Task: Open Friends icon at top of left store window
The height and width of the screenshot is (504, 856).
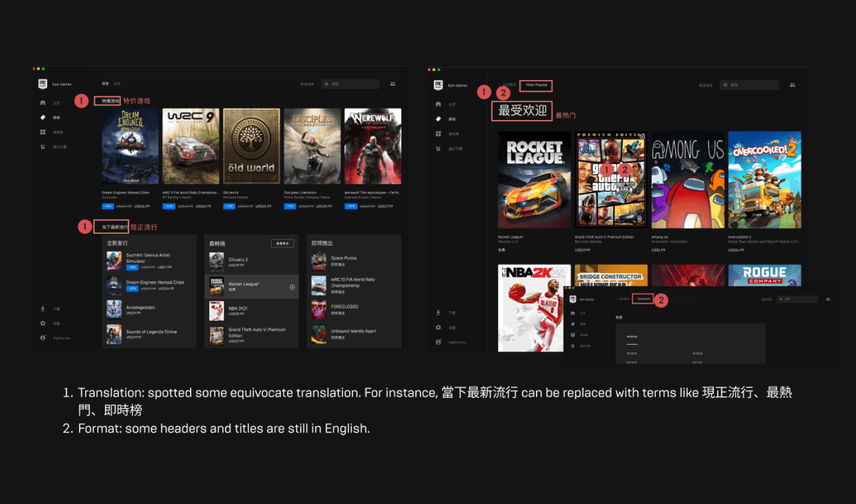Action: pyautogui.click(x=393, y=84)
